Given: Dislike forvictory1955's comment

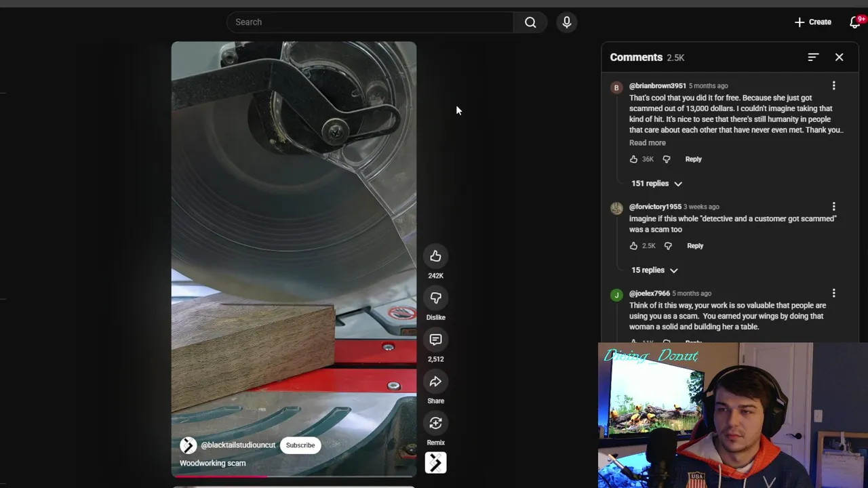Looking at the screenshot, I should (668, 246).
